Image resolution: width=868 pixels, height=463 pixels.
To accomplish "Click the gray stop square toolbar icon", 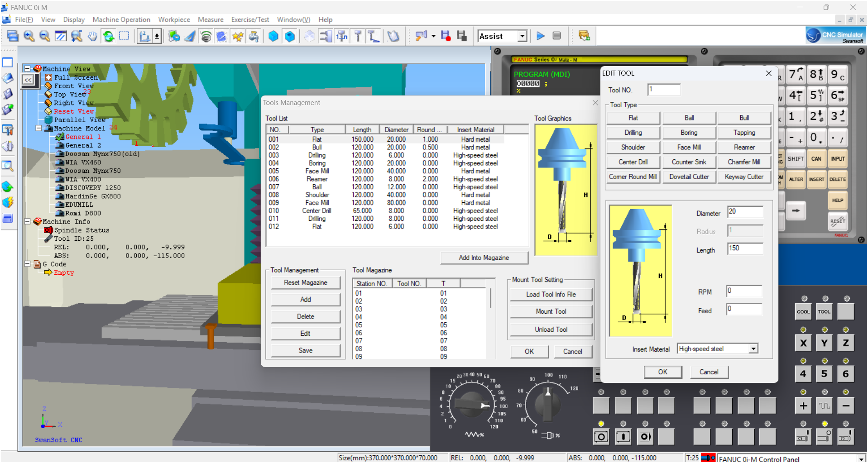I will coord(557,36).
